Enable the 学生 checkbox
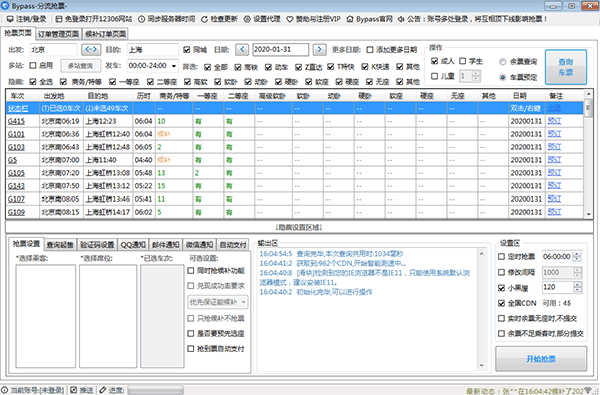600x395 pixels. pyautogui.click(x=463, y=61)
